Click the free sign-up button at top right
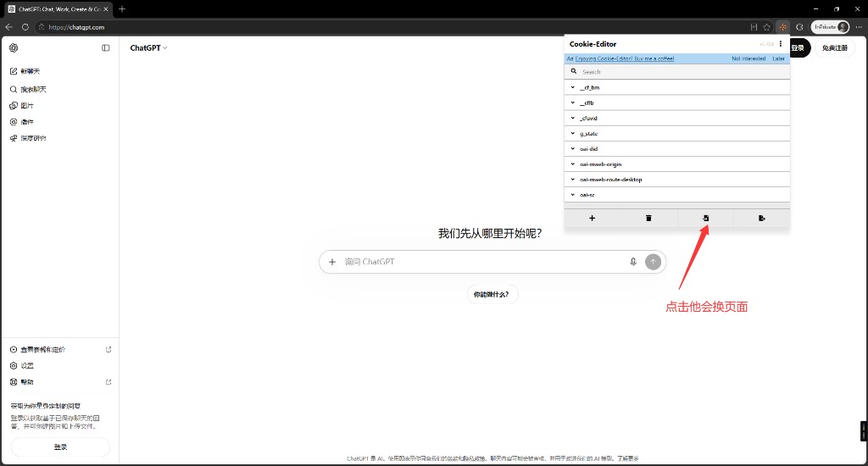Screen dimensions: 868x466 (835, 48)
